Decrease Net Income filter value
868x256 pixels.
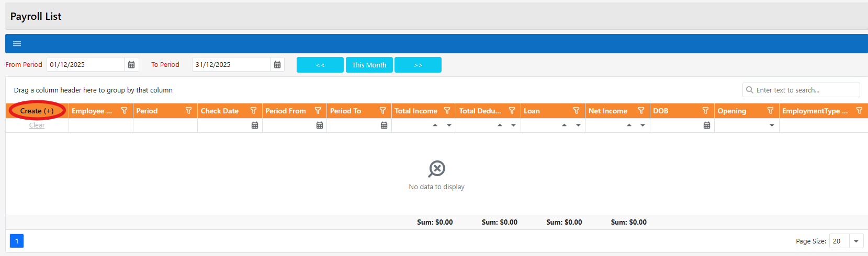coord(642,125)
